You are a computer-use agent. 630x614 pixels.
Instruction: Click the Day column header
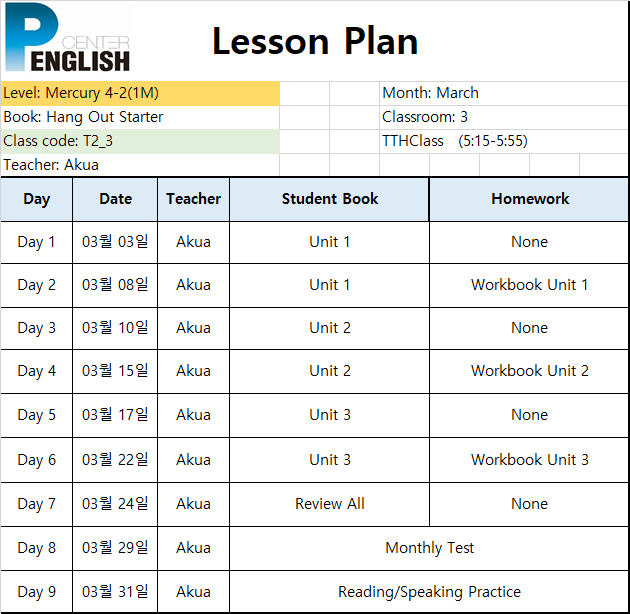(37, 199)
